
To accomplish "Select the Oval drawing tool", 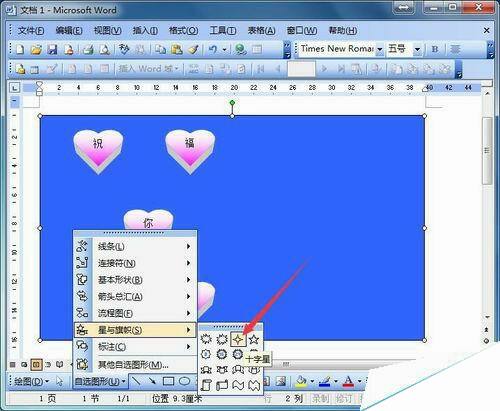I will click(185, 381).
